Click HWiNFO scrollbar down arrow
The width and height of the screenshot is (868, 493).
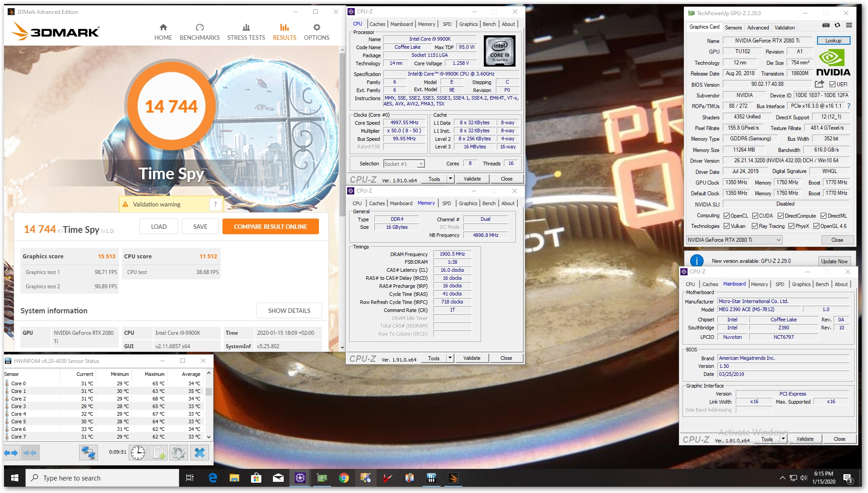pyautogui.click(x=209, y=437)
